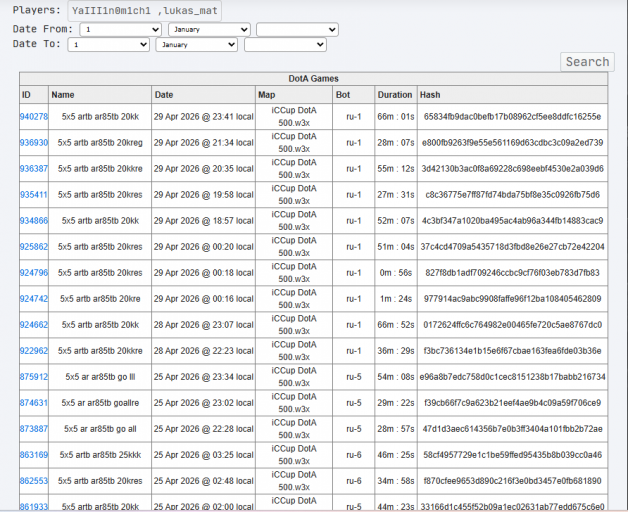The image size is (628, 512).
Task: Open game ID 935411 link
Action: coord(34,195)
